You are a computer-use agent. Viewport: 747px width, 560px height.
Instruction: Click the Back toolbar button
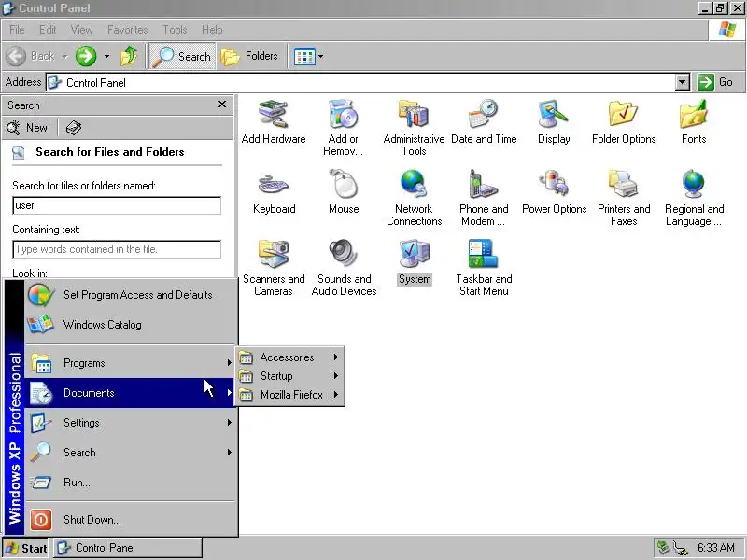tap(31, 56)
